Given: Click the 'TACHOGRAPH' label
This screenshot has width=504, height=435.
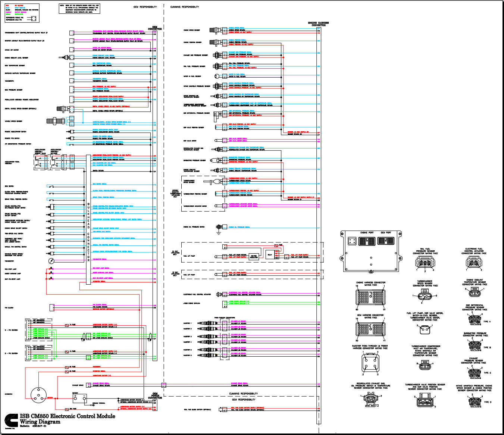Looking at the screenshot, I should 9,81.
